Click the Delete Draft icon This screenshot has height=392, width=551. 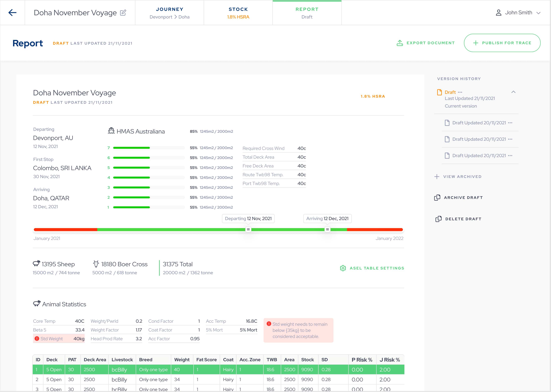pos(438,219)
